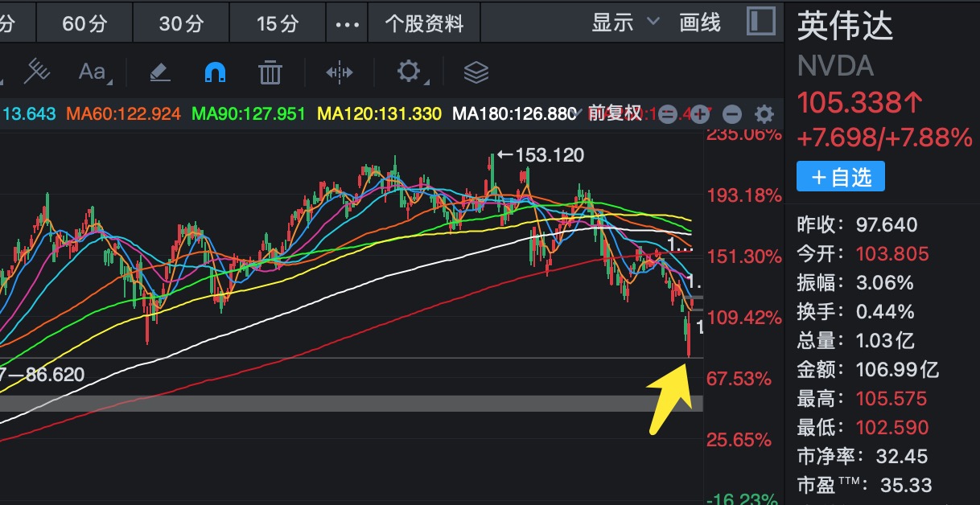Click the rightmost minus circle button
The image size is (980, 505).
point(731,114)
